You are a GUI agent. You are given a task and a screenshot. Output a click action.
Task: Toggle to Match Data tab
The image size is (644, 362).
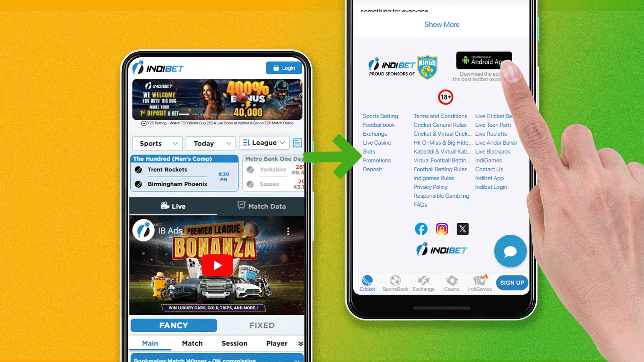tap(261, 206)
